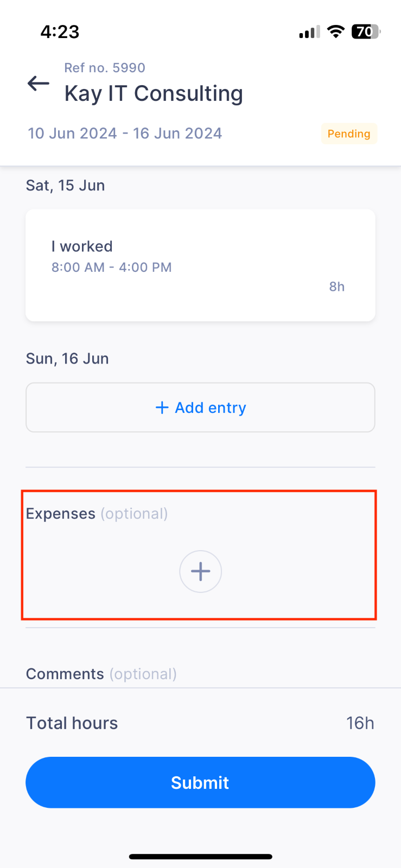Tap the Total hours 16h value

(x=360, y=723)
